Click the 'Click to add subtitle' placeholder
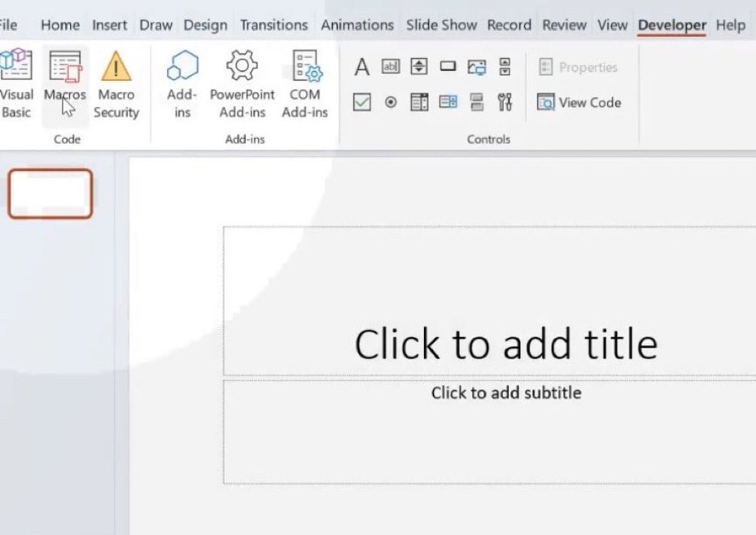This screenshot has height=535, width=756. pos(489,432)
